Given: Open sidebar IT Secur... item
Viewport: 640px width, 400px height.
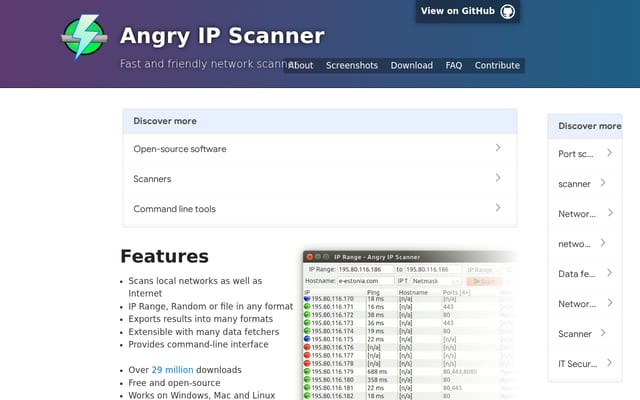Looking at the screenshot, I should tap(584, 364).
